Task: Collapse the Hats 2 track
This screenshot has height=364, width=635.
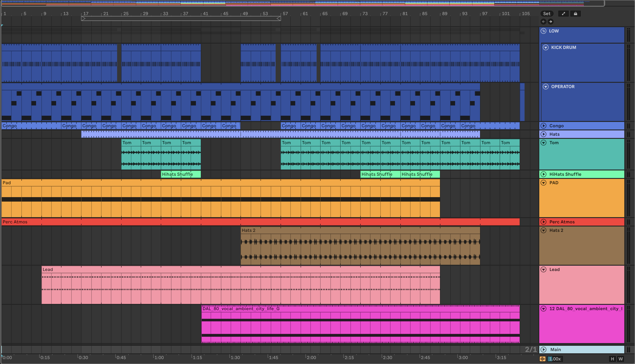Action: tap(543, 231)
